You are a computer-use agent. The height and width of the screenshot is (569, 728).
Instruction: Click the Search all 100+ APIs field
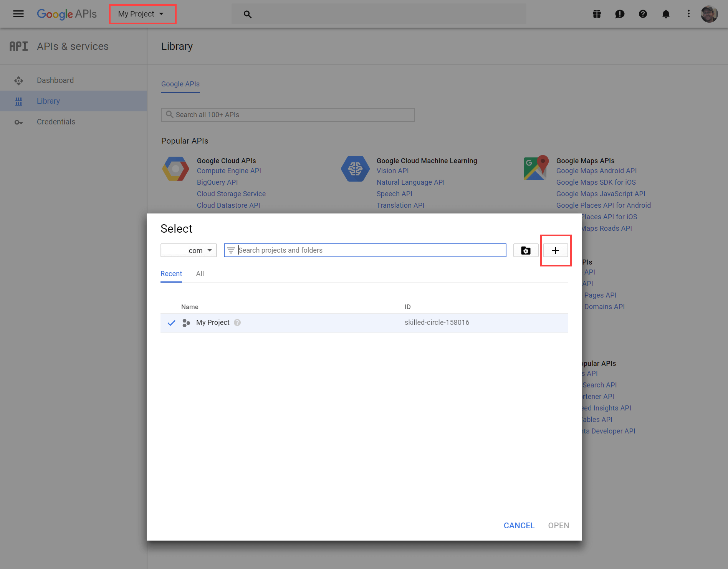(288, 115)
